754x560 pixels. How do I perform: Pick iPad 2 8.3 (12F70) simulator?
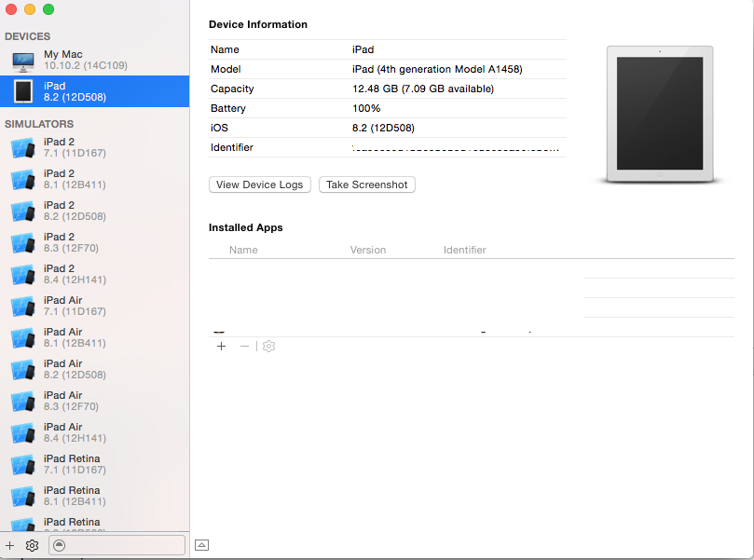point(95,243)
